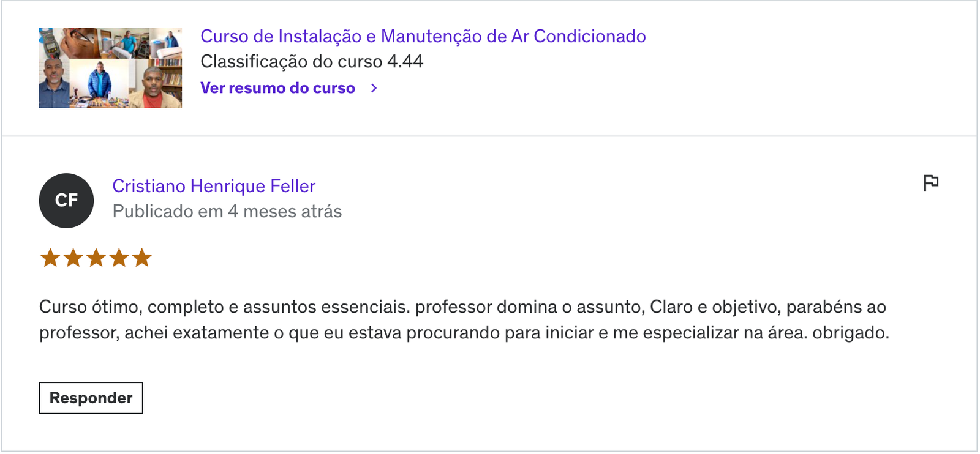
Task: Select the third rating star
Action: tap(96, 258)
